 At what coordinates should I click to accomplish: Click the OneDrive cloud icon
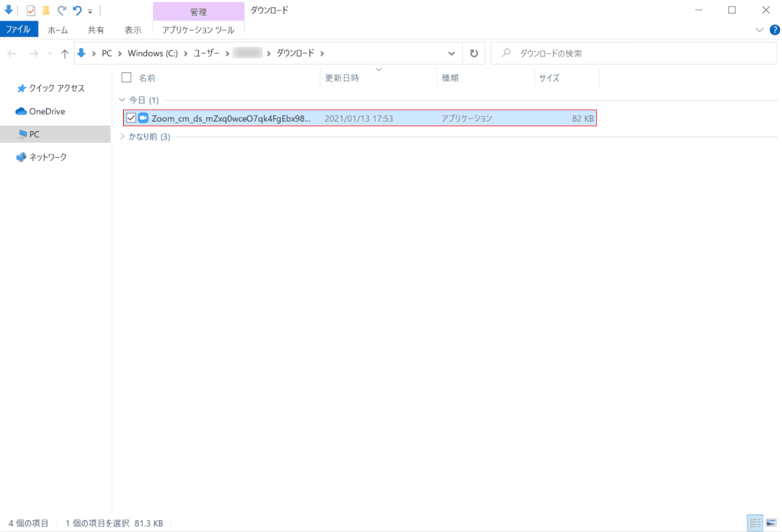[21, 111]
